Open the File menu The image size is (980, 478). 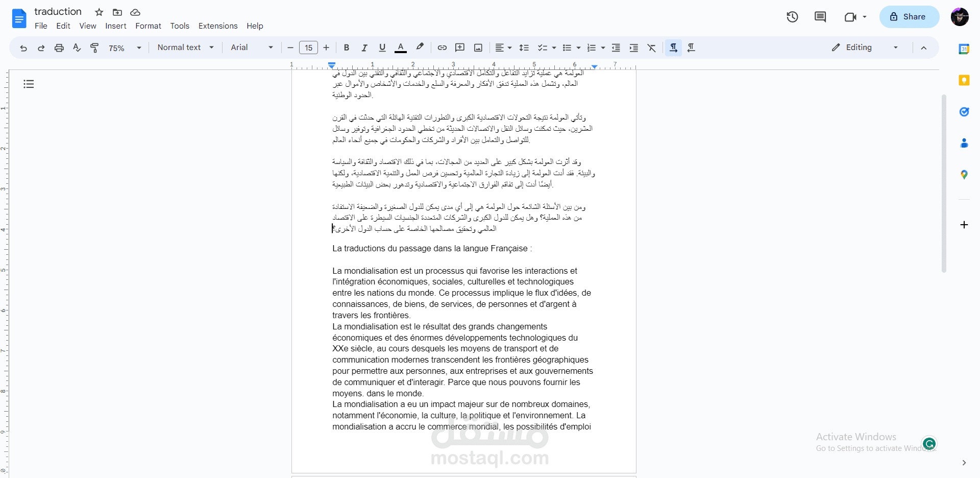(x=41, y=26)
